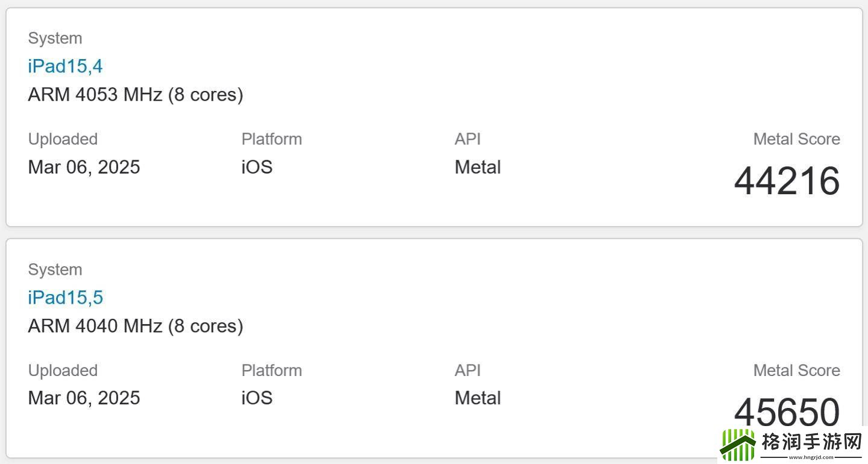This screenshot has height=464, width=868.
Task: Click the green house watermark logo
Action: pos(738,445)
